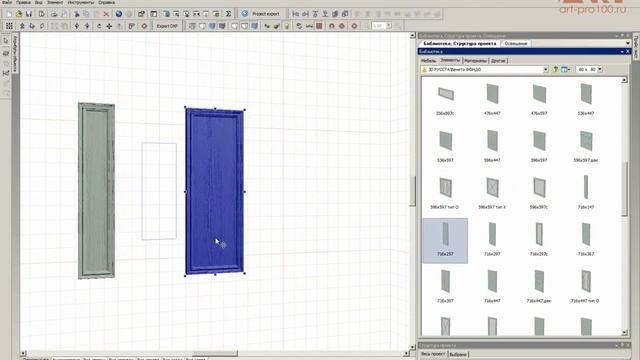Click the Project export button
Image resolution: width=640 pixels, height=360 pixels.
click(260, 14)
